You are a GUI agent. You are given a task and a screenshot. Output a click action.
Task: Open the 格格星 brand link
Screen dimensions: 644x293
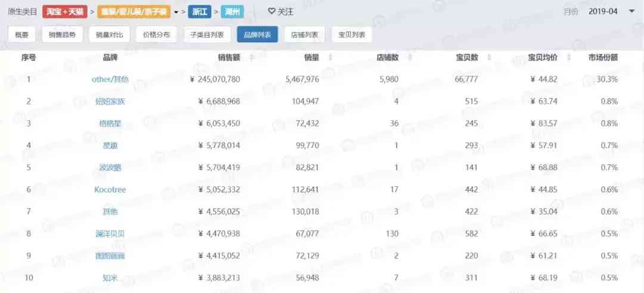tap(110, 124)
